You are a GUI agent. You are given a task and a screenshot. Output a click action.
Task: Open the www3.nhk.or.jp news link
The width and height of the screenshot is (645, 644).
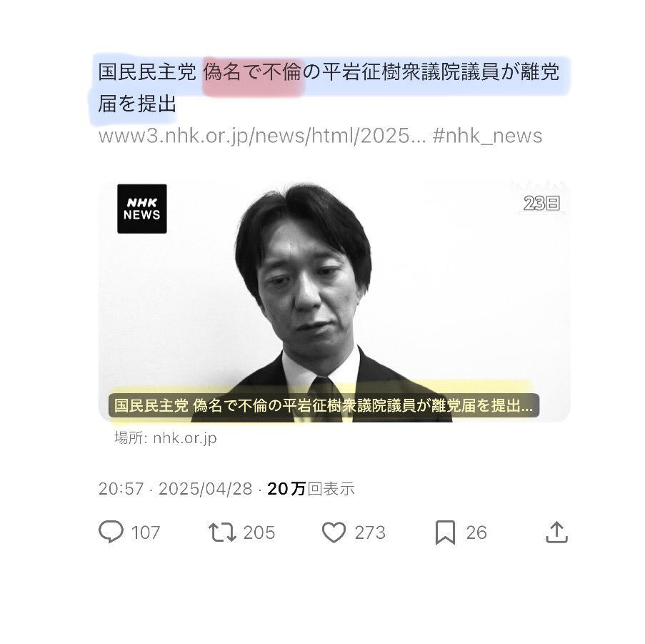pyautogui.click(x=262, y=136)
